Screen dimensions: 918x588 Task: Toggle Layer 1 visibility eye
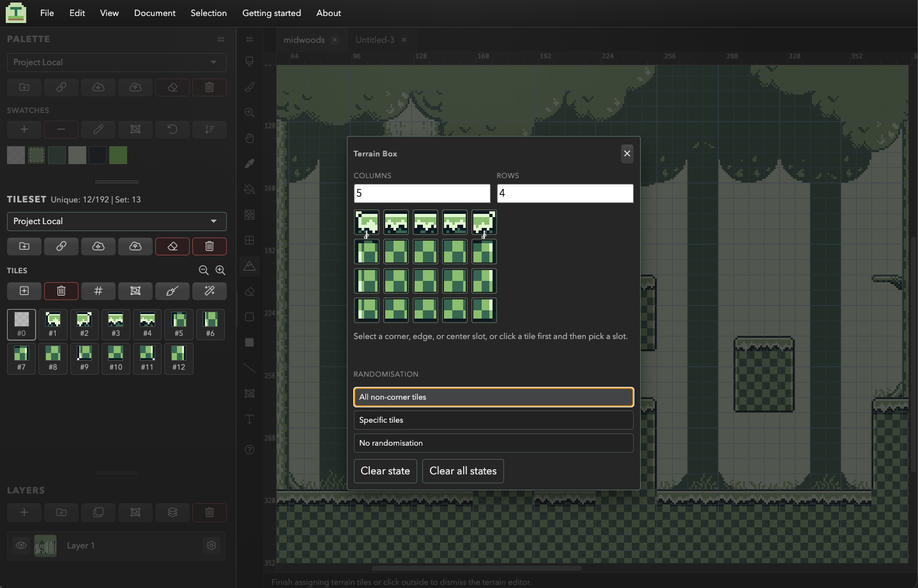pyautogui.click(x=21, y=546)
